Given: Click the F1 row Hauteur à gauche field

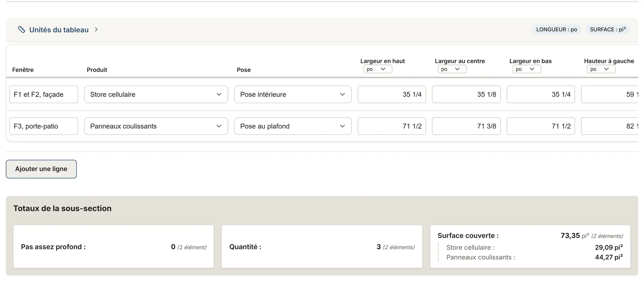Looking at the screenshot, I should point(610,94).
